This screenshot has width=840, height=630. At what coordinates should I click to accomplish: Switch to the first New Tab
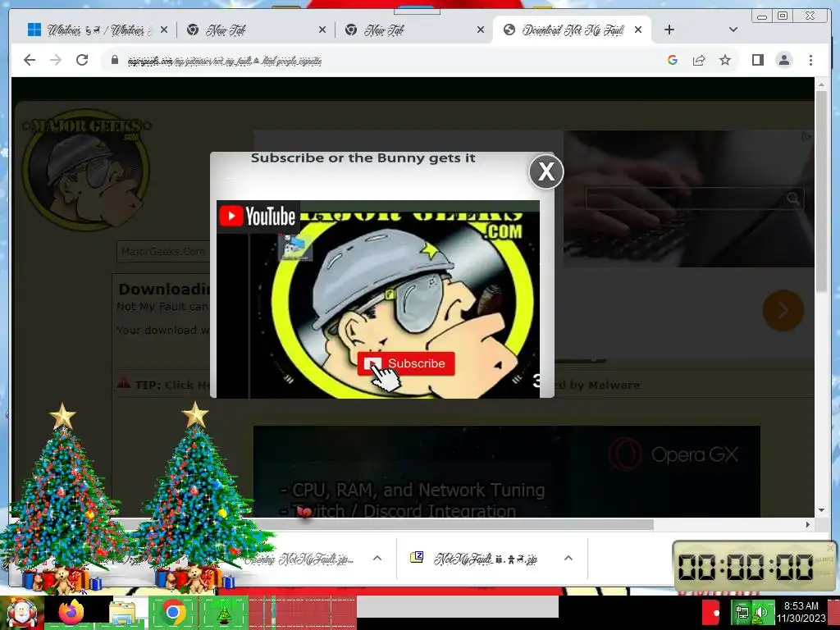253,30
